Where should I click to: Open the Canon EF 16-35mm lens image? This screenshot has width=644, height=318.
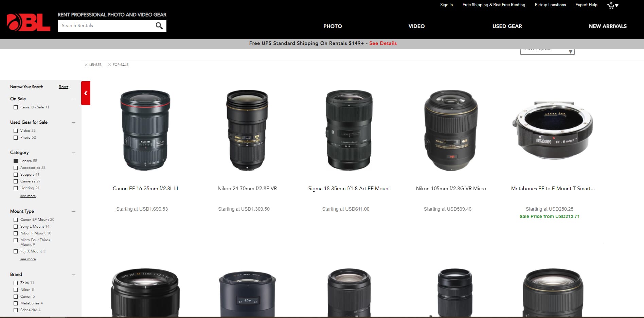(145, 130)
